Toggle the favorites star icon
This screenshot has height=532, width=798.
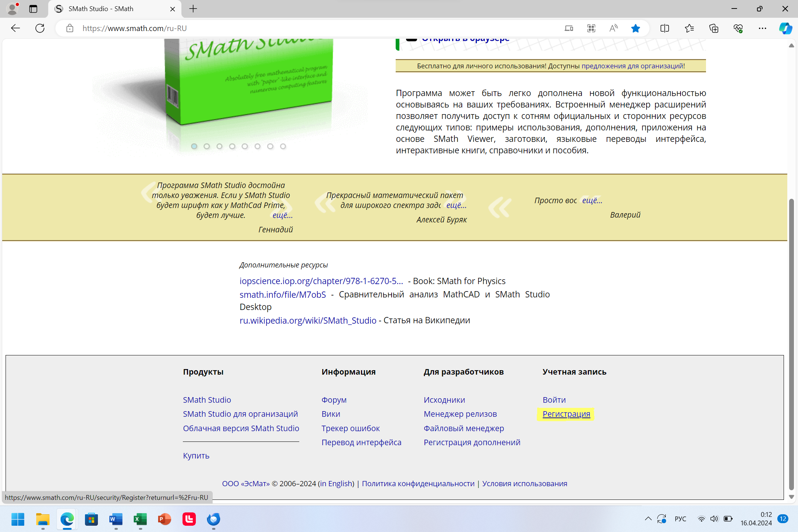point(635,28)
